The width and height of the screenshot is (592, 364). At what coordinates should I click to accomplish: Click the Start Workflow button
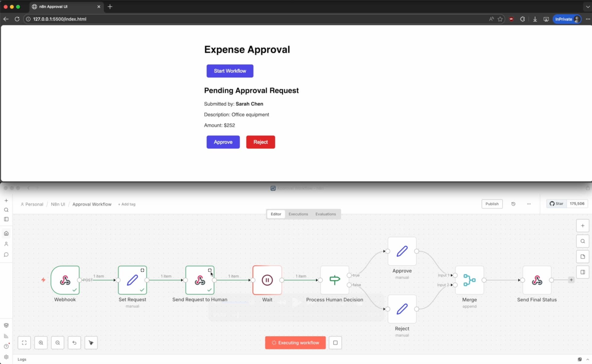230,71
